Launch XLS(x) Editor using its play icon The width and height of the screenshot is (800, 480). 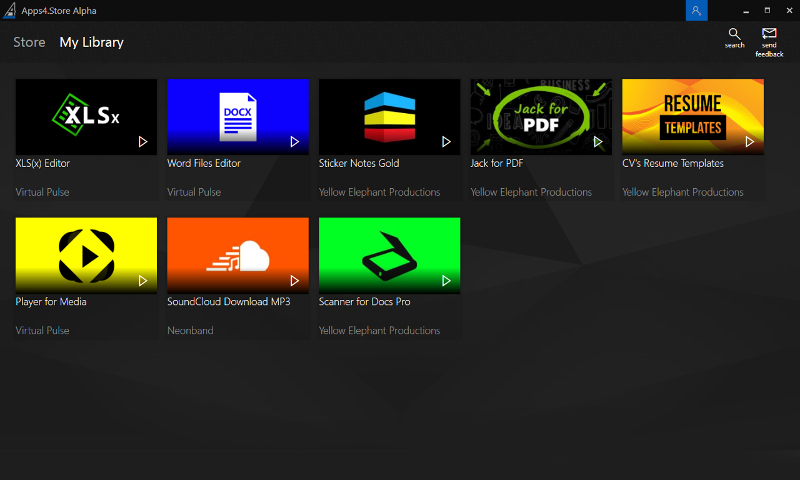(143, 141)
